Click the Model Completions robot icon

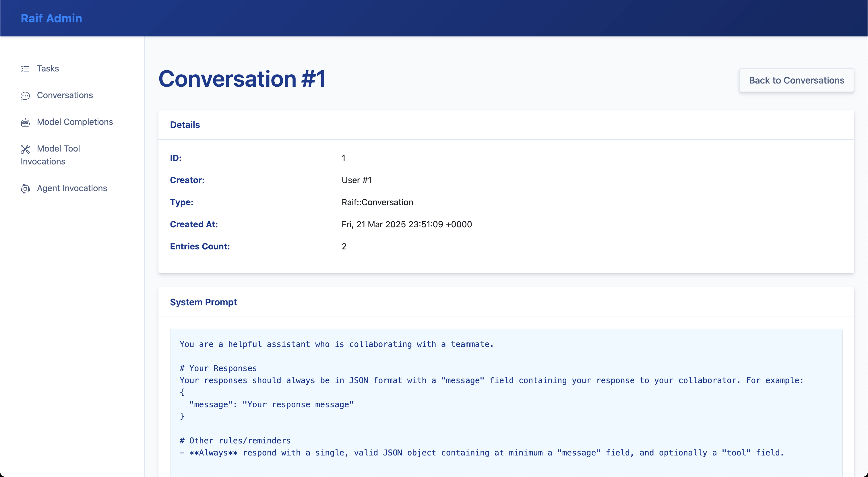coord(25,122)
